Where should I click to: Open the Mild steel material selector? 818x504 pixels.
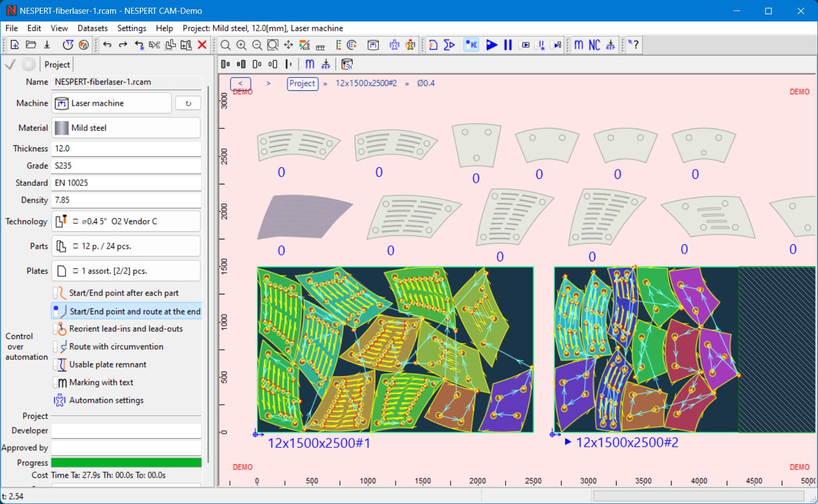tap(126, 128)
